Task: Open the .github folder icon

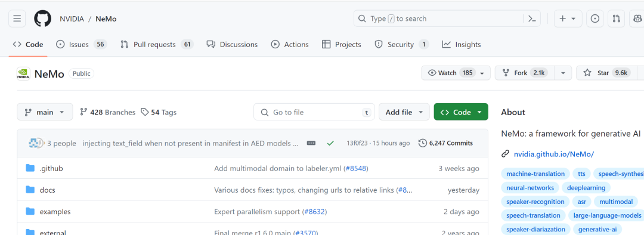Action: click(x=30, y=168)
